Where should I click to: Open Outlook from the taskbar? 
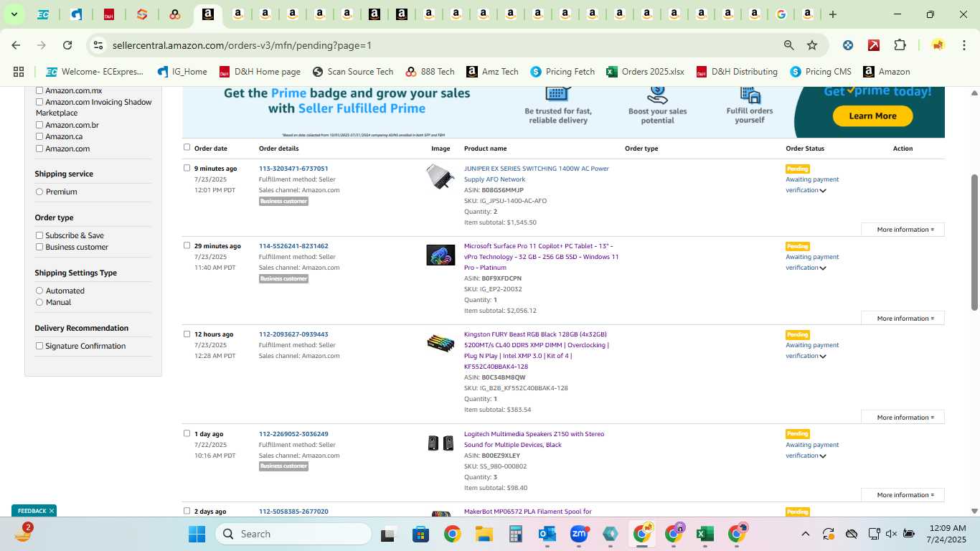point(547,534)
